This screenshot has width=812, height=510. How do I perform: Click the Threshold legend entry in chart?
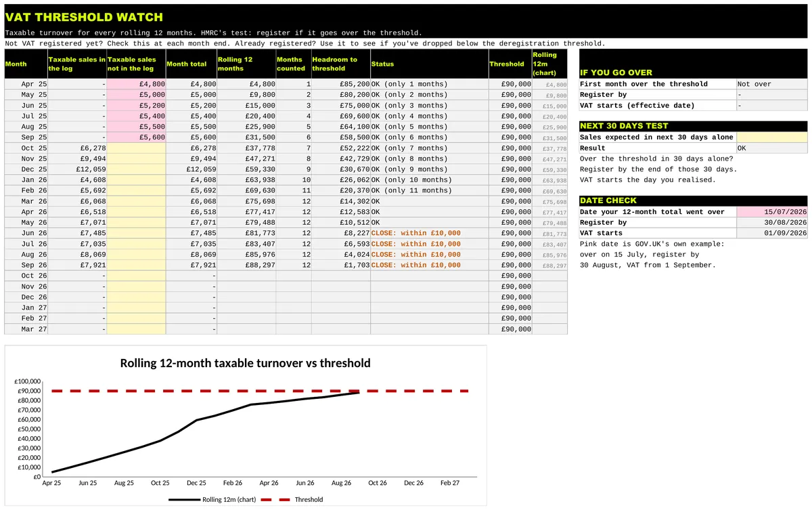[292, 500]
